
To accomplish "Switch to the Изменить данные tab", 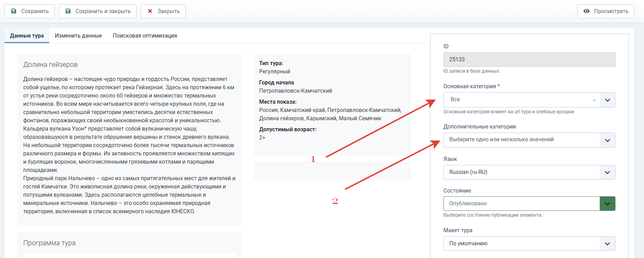I will [x=78, y=35].
